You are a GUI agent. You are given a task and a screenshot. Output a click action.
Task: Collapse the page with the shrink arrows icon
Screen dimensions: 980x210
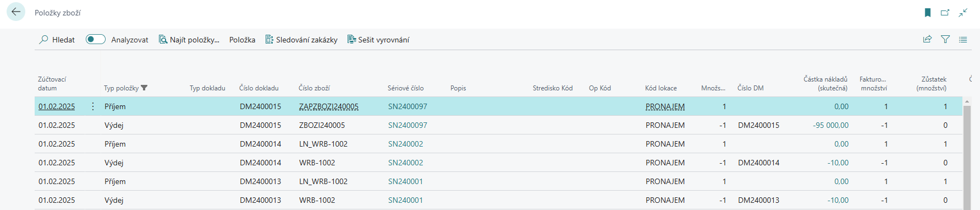tap(963, 13)
